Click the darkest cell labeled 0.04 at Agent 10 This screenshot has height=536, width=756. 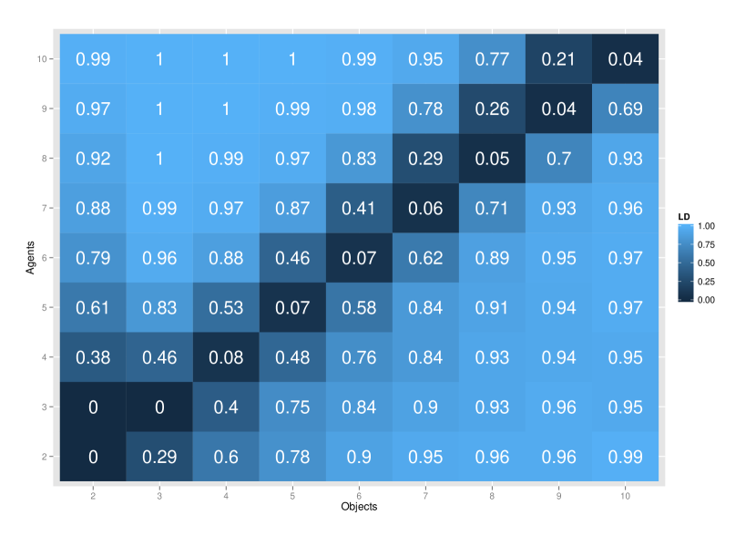point(625,59)
